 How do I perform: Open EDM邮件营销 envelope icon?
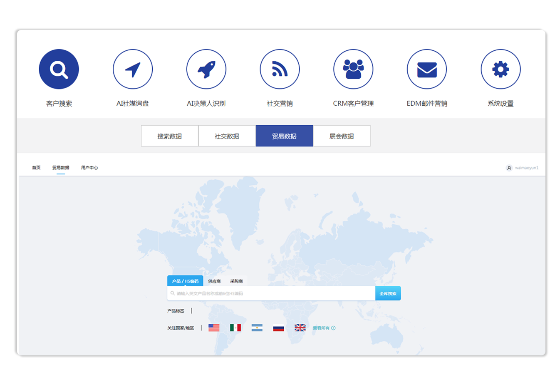click(x=427, y=69)
